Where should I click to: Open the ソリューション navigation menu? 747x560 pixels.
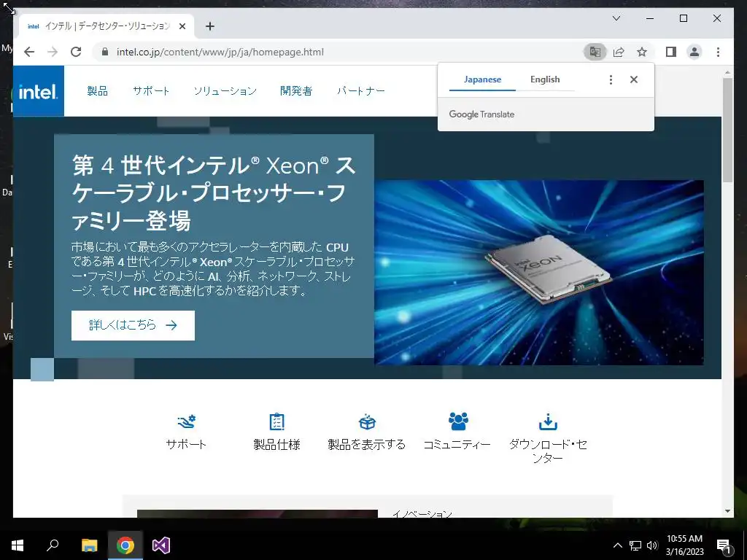click(x=225, y=91)
